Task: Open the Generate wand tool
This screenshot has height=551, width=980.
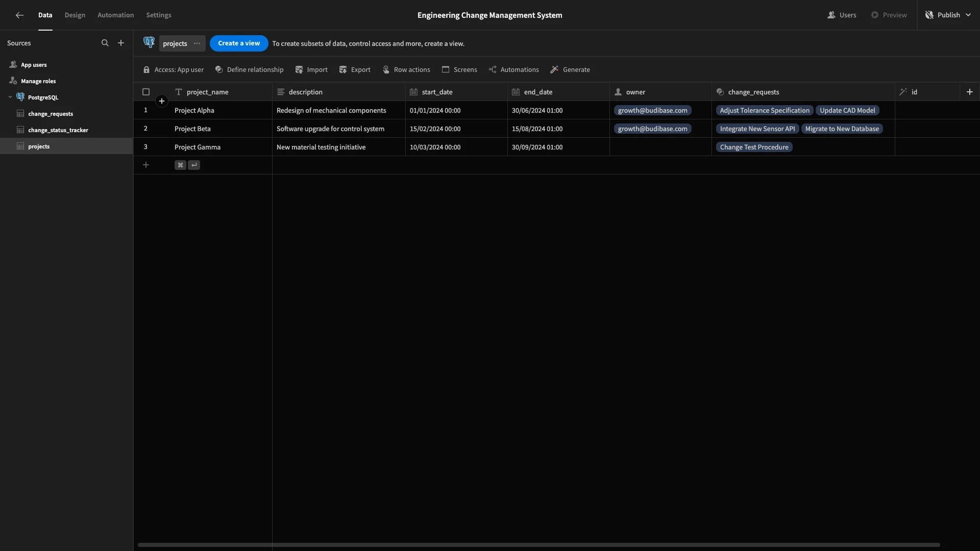Action: pyautogui.click(x=570, y=70)
